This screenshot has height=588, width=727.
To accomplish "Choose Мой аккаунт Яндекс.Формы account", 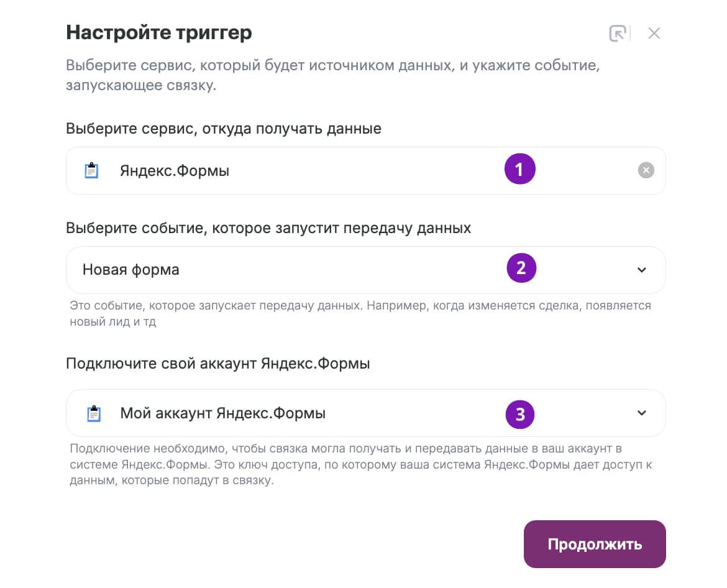I will (x=366, y=413).
